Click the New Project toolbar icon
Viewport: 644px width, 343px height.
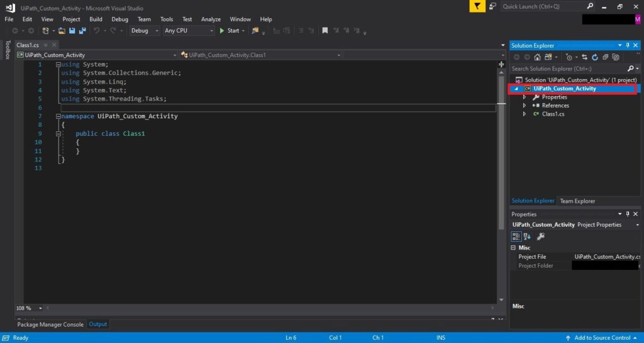coord(45,31)
